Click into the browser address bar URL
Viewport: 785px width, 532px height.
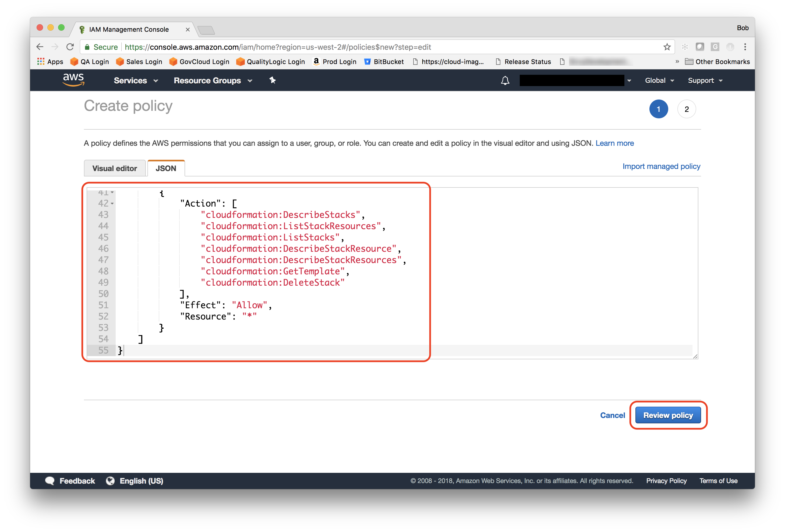click(377, 47)
